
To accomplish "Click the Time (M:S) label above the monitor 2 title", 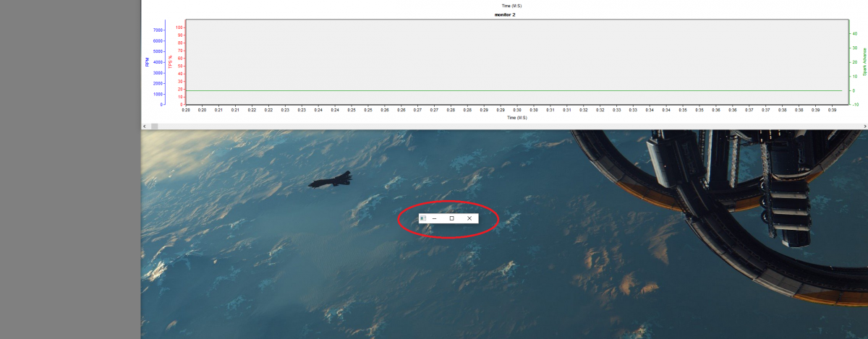I will tap(512, 5).
